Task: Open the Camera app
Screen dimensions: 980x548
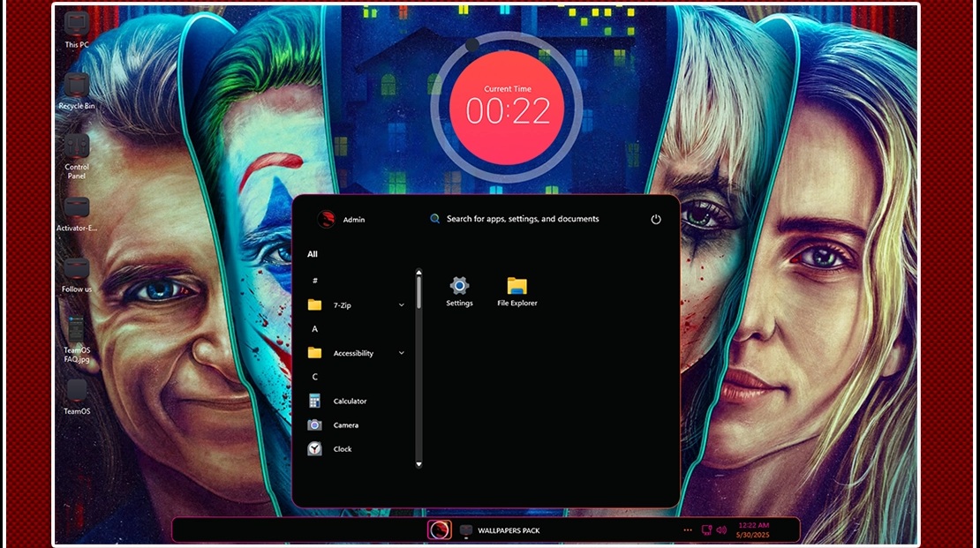Action: click(x=345, y=425)
